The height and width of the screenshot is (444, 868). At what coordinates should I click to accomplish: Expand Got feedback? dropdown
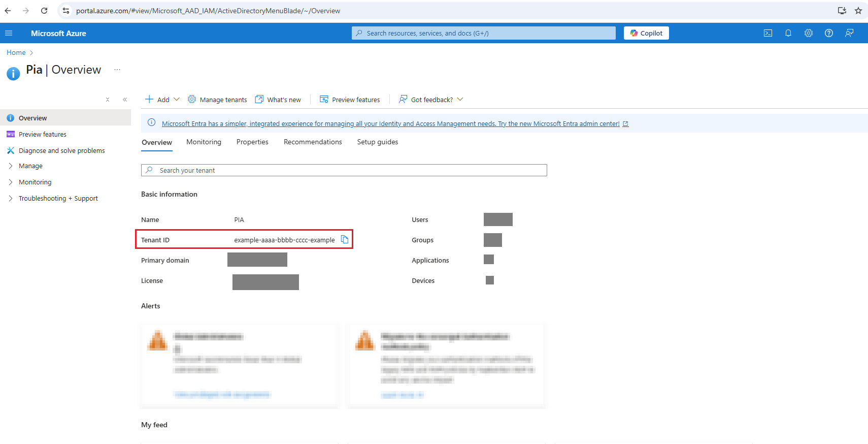coord(431,100)
